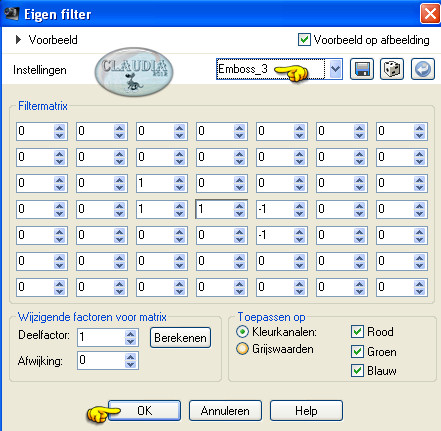Increase the Afwijking value with up arrow
The image size is (441, 431).
131,357
